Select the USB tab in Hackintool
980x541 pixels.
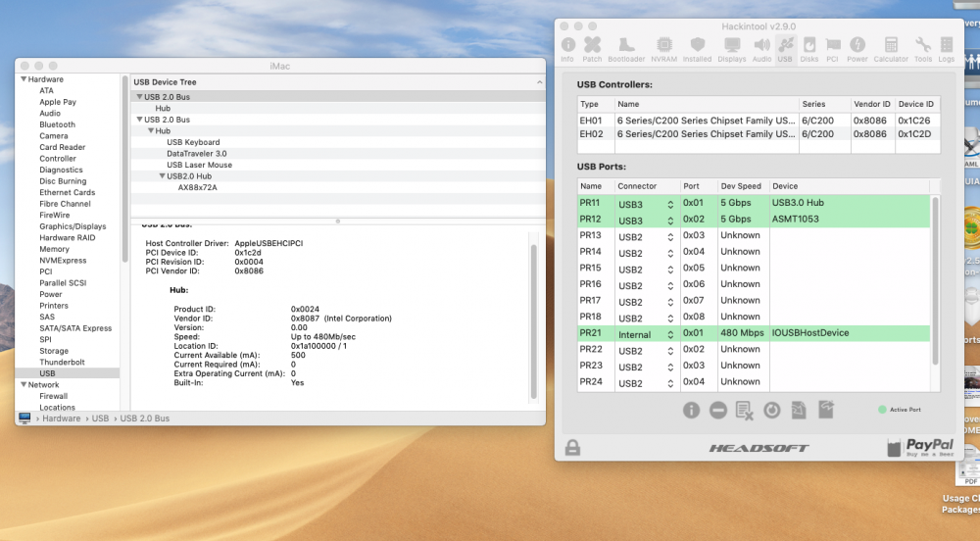coord(785,49)
